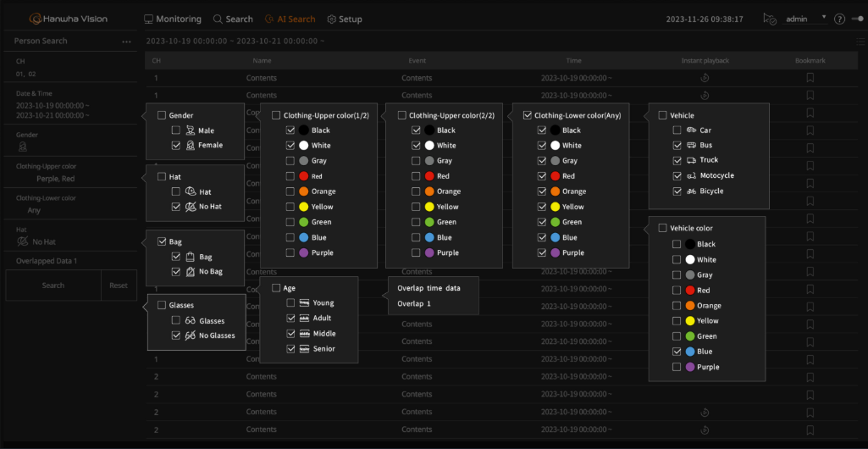Screen dimensions: 868x449
Task: Check the Gender header checkbox
Action: [x=162, y=116]
